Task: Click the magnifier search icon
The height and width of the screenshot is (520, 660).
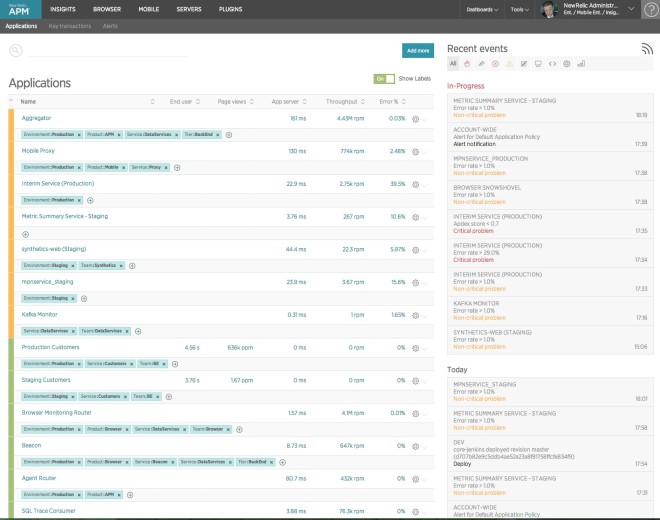Action: tap(16, 51)
